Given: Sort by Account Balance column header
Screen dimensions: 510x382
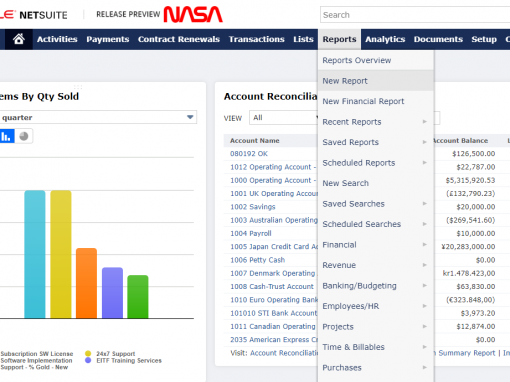Looking at the screenshot, I should (461, 141).
